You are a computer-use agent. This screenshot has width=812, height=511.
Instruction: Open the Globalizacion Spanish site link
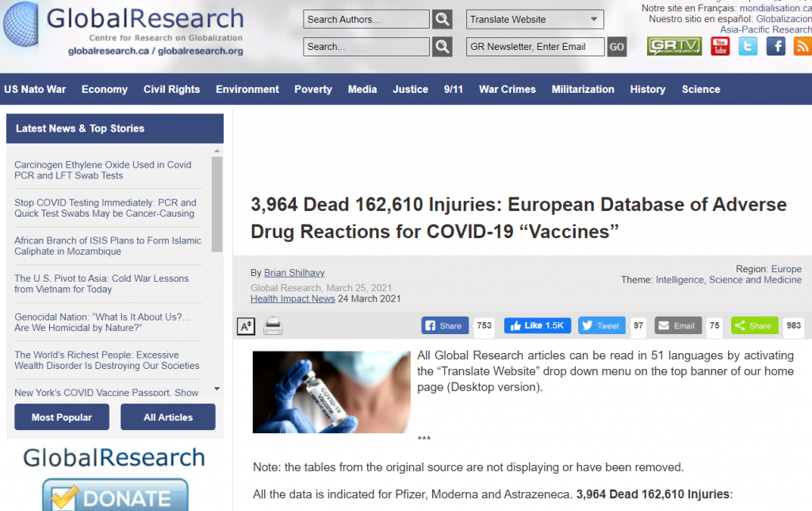(784, 19)
